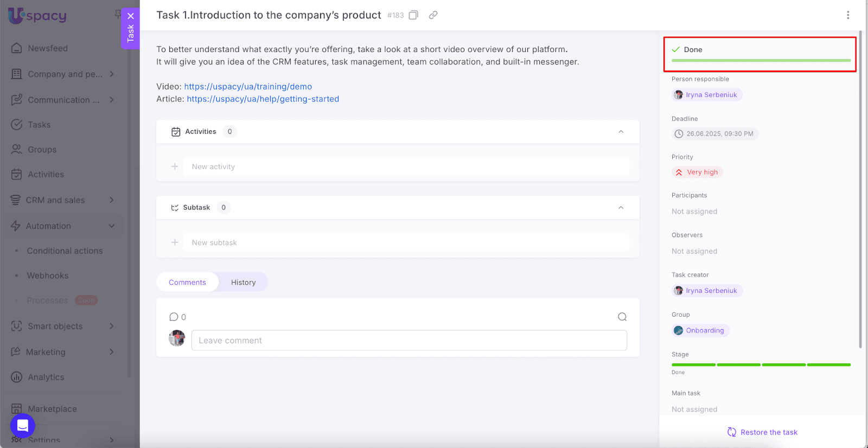Toggle the Done status checkmark
The image size is (868, 448).
[x=676, y=49]
